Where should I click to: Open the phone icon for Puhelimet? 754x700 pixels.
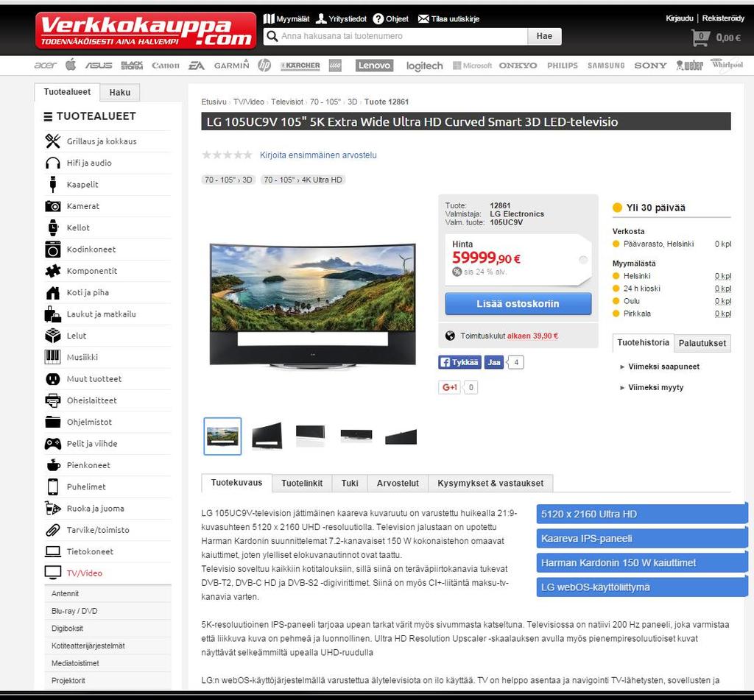[x=53, y=487]
